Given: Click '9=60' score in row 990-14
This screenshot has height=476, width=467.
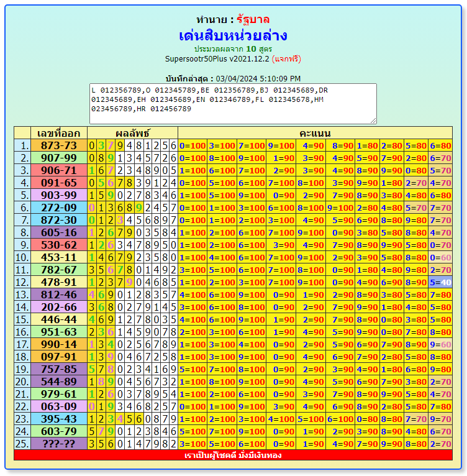Looking at the screenshot, I should point(440,345).
